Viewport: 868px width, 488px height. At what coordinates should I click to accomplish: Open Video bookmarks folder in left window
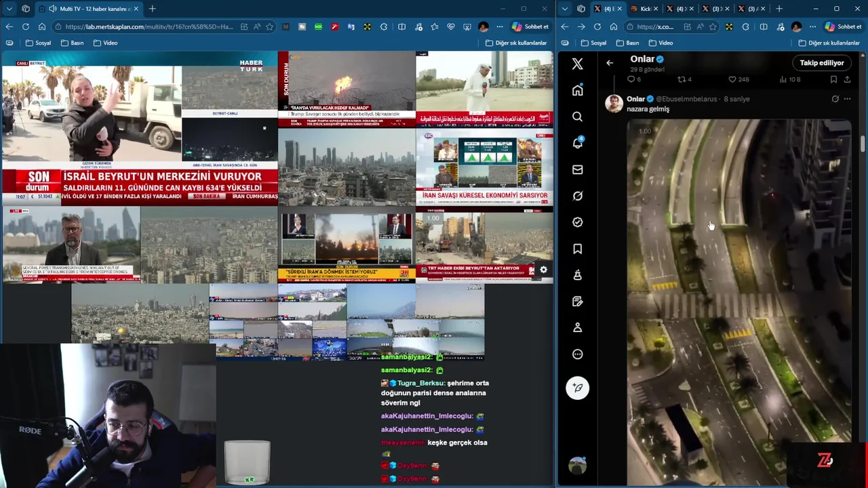[x=105, y=43]
